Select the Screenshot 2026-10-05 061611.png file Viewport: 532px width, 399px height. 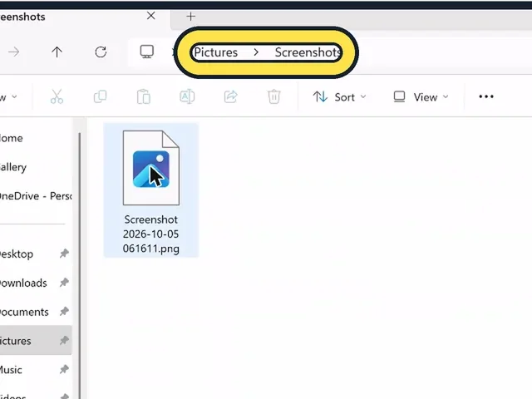[151, 190]
